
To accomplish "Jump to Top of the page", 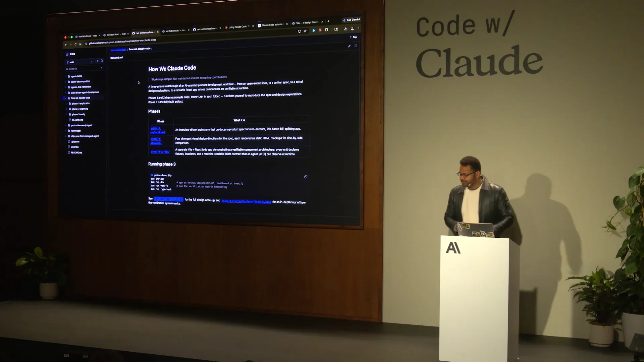I will click(x=353, y=37).
